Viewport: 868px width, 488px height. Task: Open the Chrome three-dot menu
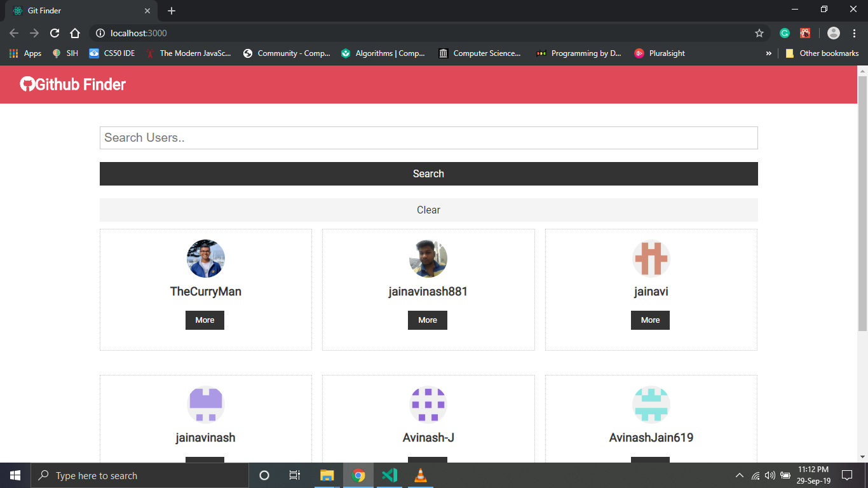point(854,33)
